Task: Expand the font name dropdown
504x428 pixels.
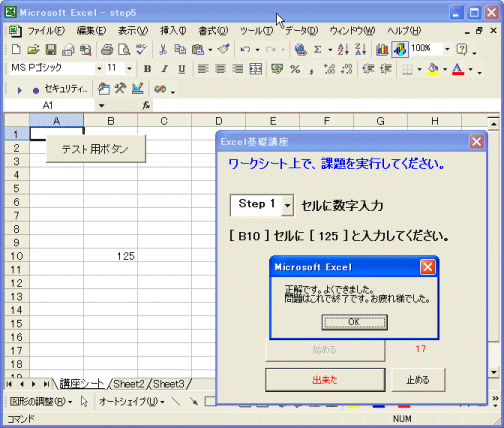Action: [99, 69]
